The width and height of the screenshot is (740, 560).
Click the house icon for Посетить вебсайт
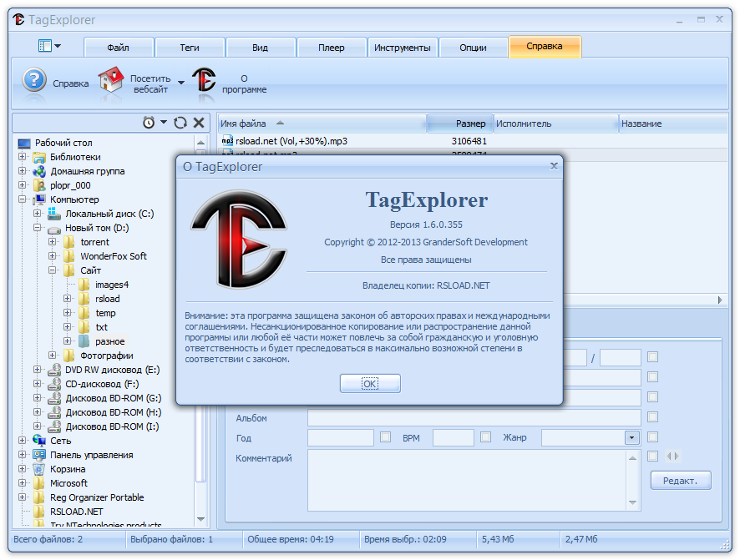(111, 79)
